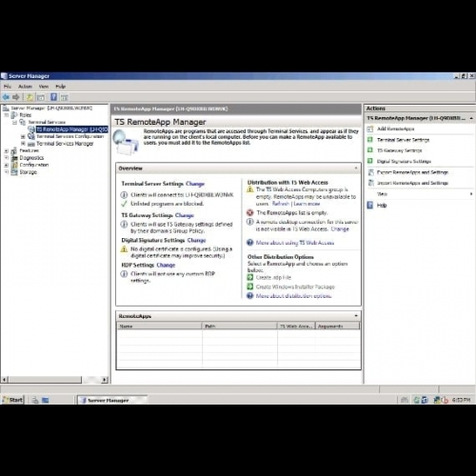The width and height of the screenshot is (476, 476).
Task: Collapse the Overview section
Action: [356, 168]
